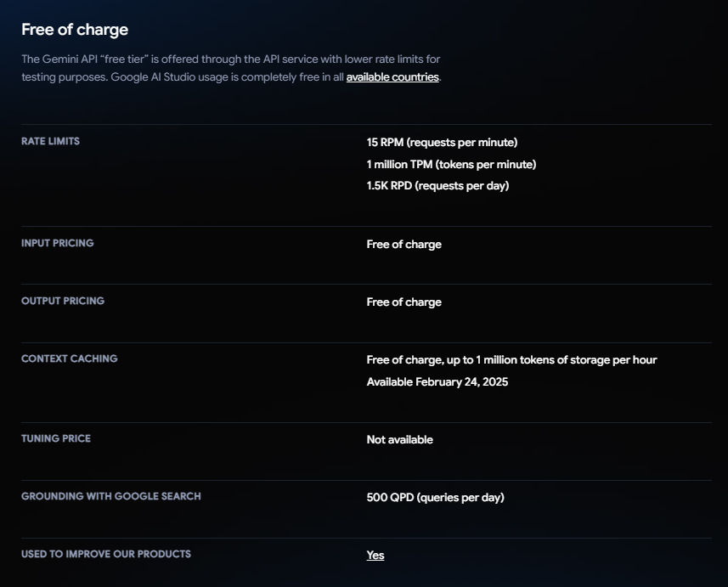Click 1.5K RPD requests per day text
The height and width of the screenshot is (587, 728).
pos(437,186)
